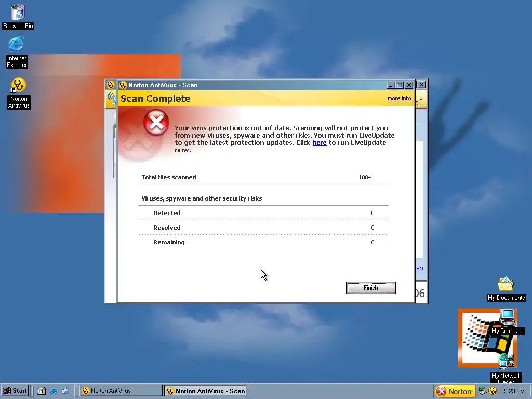Click the red X error icon in dialog
Viewport: 532px width, 399px height.
156,123
